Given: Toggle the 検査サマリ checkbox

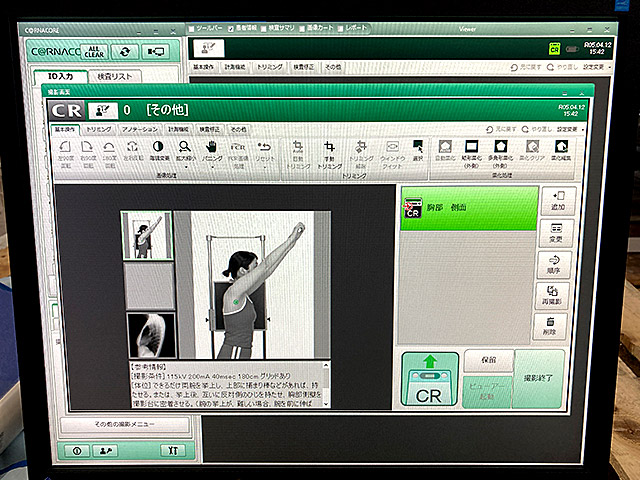Looking at the screenshot, I should point(264,29).
